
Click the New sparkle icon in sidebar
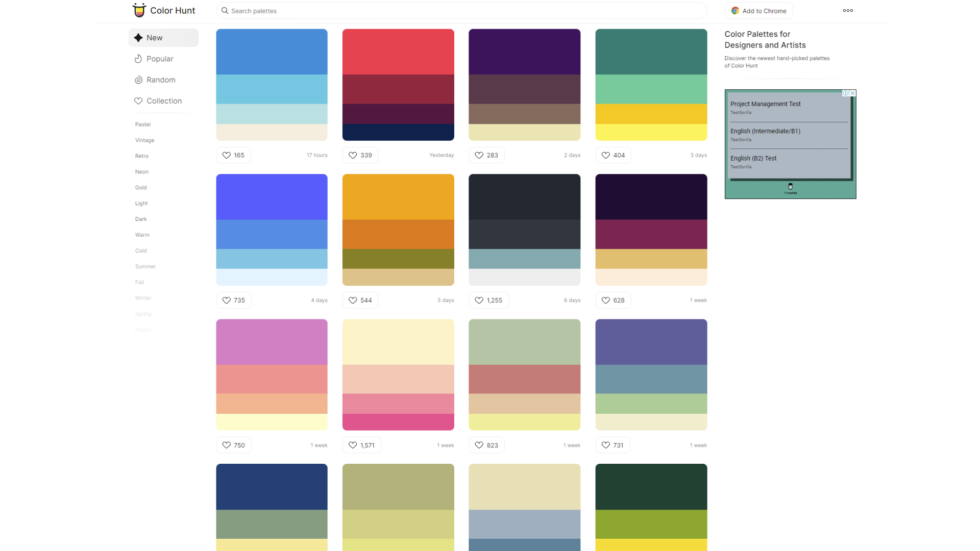[138, 38]
